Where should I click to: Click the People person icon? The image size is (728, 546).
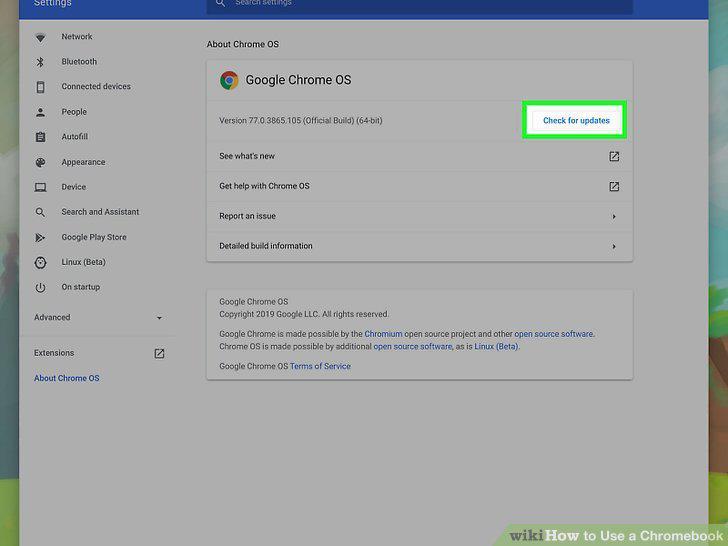pos(40,112)
